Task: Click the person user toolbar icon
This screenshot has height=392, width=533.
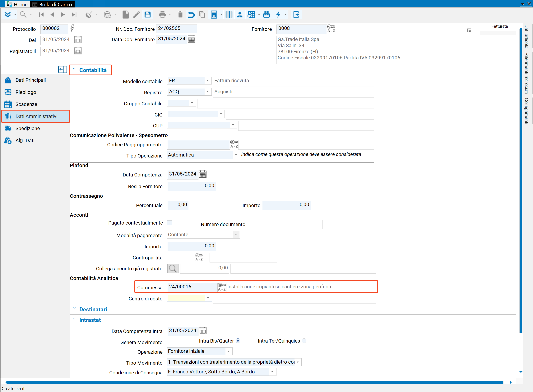Action: 240,15
